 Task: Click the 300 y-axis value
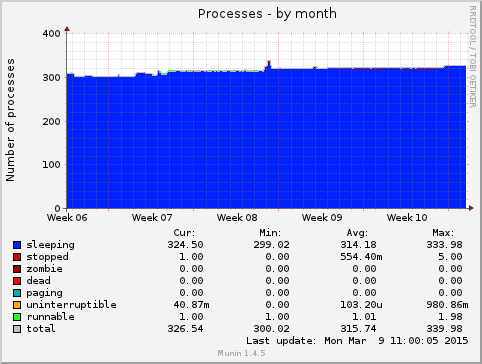(x=51, y=78)
